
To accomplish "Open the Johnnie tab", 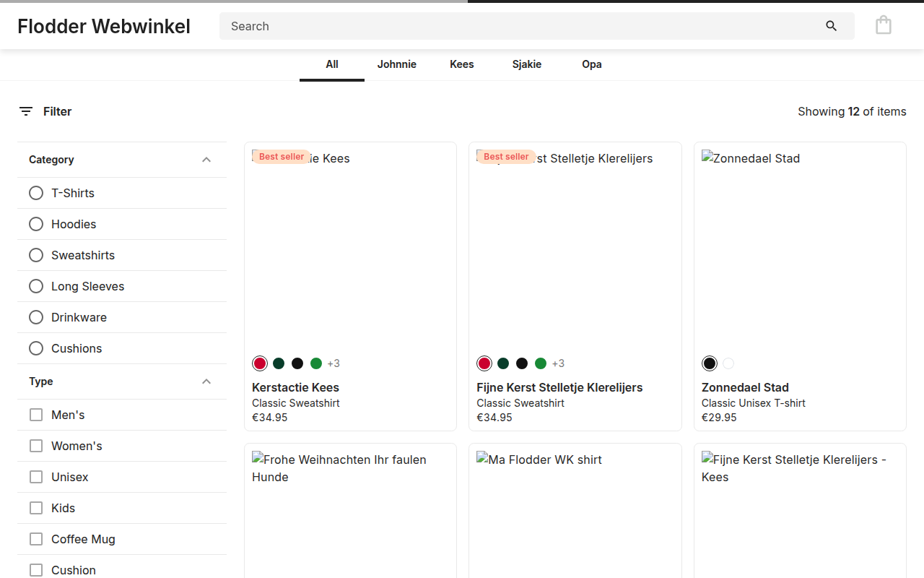I will tap(397, 64).
